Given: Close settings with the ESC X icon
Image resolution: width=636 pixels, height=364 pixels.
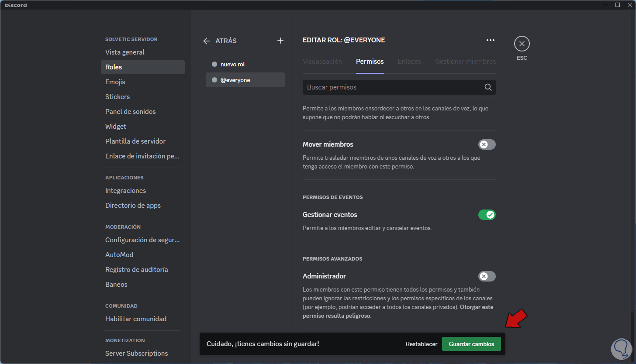Looking at the screenshot, I should pyautogui.click(x=522, y=44).
